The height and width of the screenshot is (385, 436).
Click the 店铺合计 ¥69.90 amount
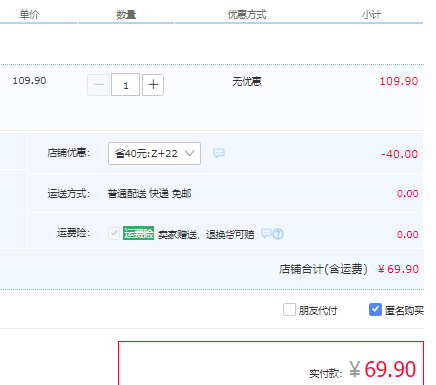click(398, 269)
